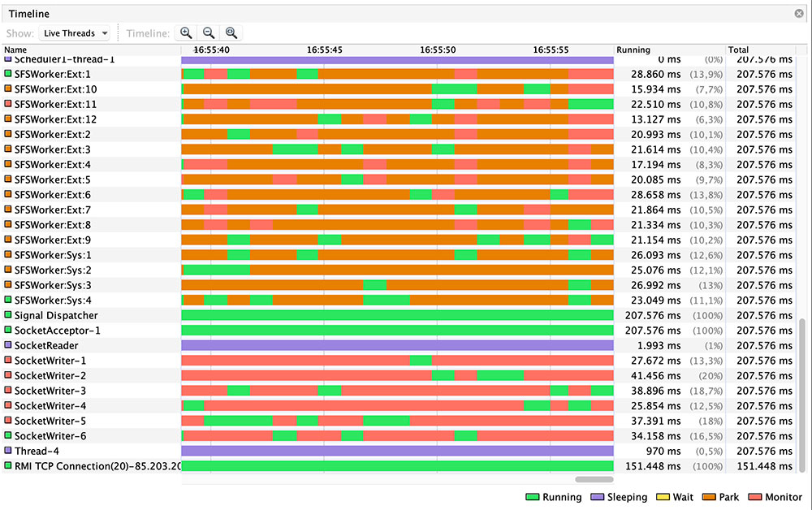The image size is (812, 510).
Task: Zoom out of the thread timeline
Action: 209,33
